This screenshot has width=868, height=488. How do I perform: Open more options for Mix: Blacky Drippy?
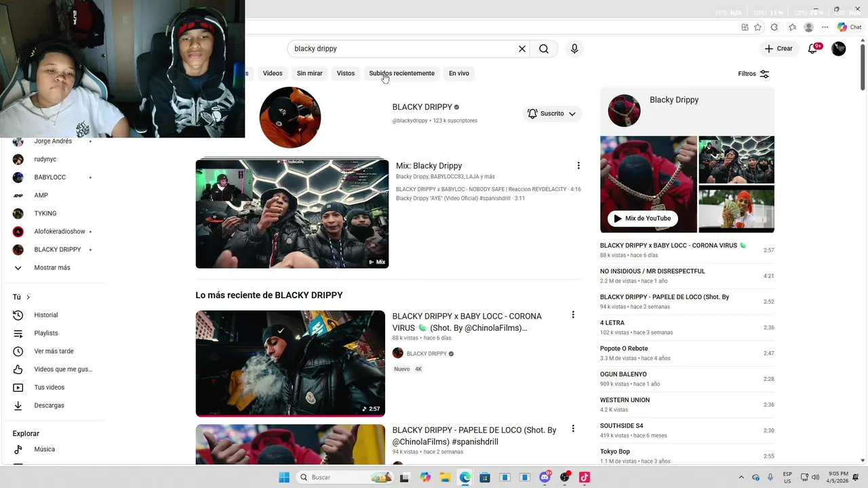(578, 165)
